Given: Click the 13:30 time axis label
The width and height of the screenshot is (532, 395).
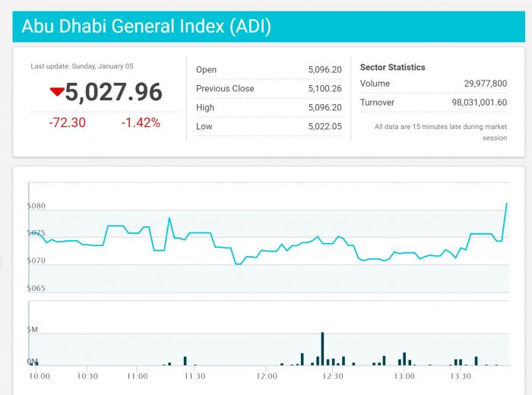Looking at the screenshot, I should click(461, 376).
